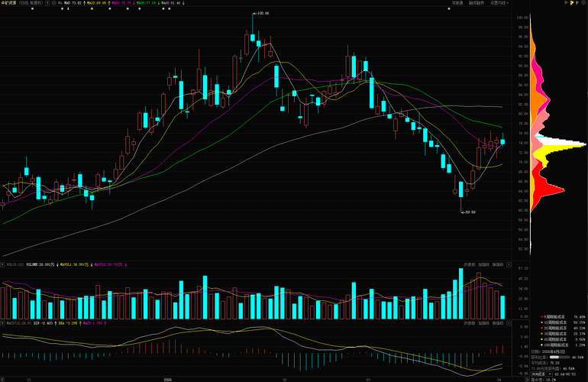Click the MA60 value label at top
Viewport: 588px width, 382px height.
point(170,2)
